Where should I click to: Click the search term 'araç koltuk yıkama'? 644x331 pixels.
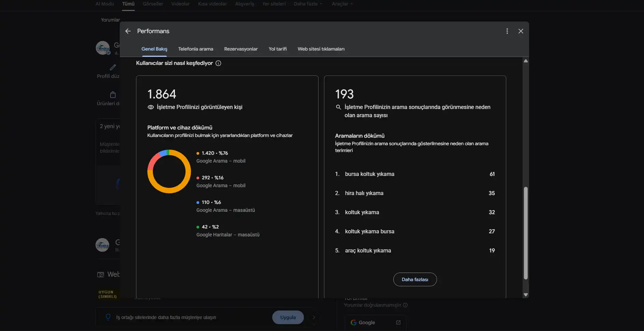(x=368, y=250)
